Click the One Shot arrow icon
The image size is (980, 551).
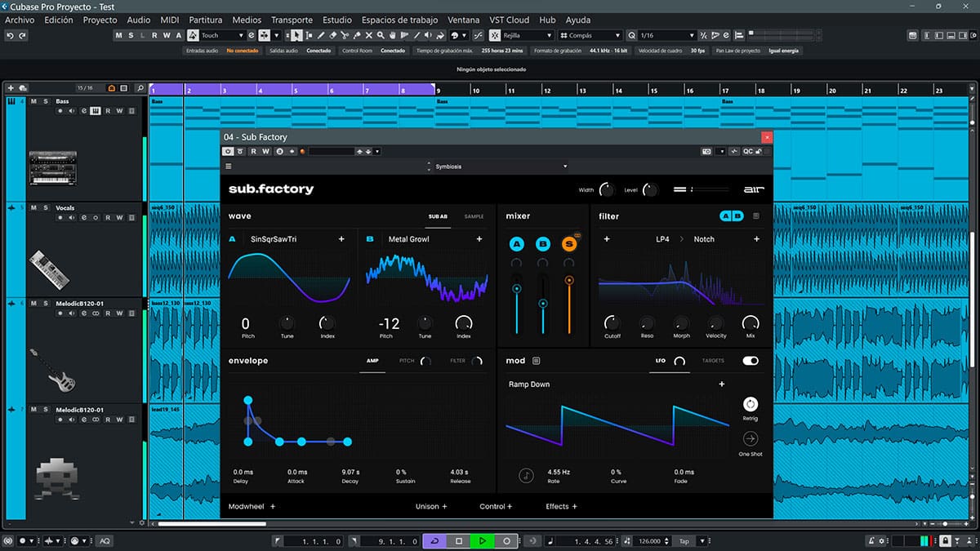[x=750, y=439]
